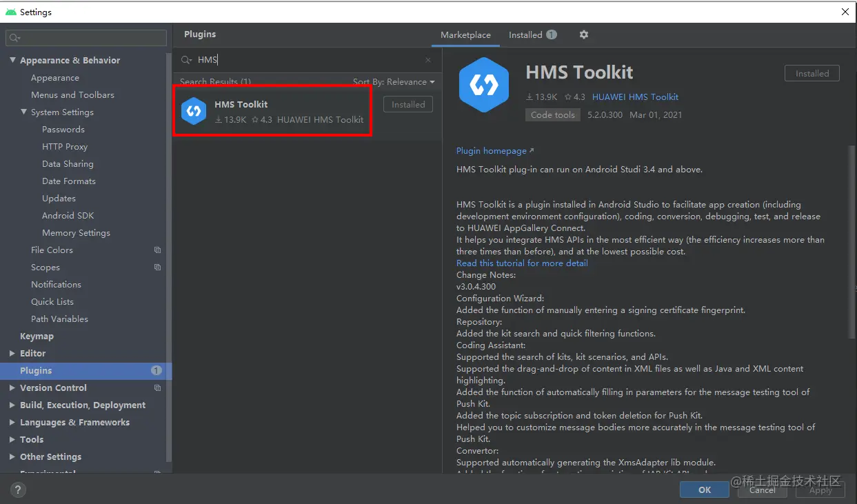The width and height of the screenshot is (857, 504).
Task: Click the settings search magnifier icon
Action: pyautogui.click(x=14, y=38)
